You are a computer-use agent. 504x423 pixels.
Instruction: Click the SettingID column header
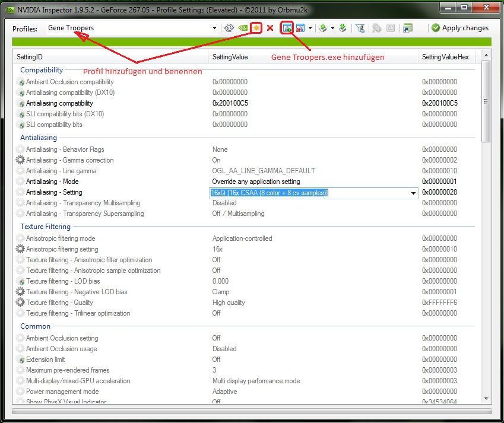coord(110,57)
